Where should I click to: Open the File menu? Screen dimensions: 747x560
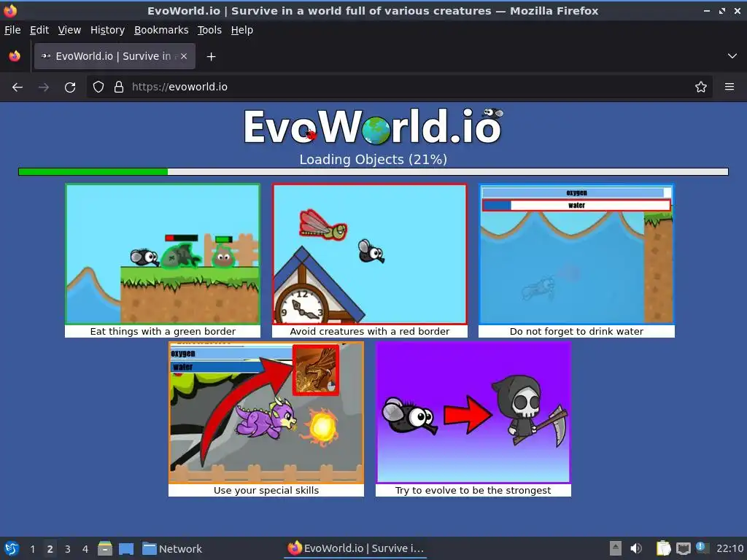coord(12,30)
